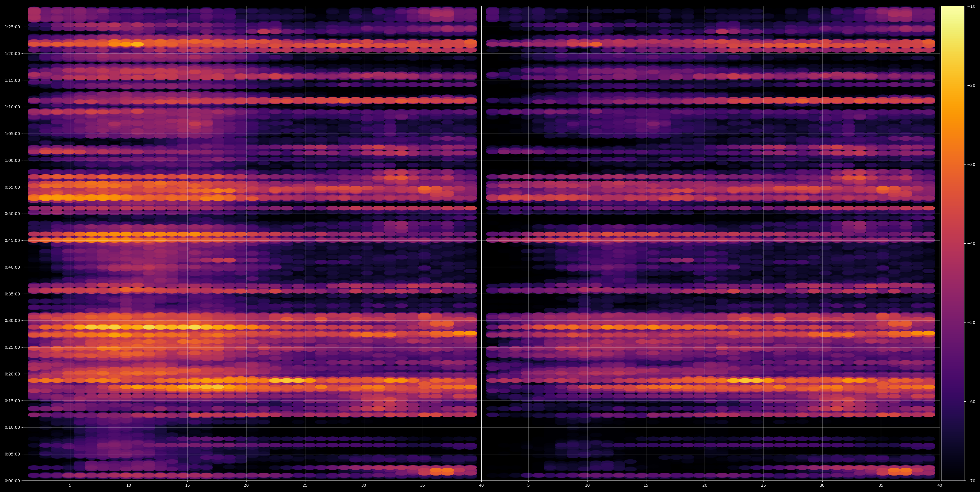The height and width of the screenshot is (492, 980).
Task: Click x-axis tick 30 of right plot
Action: pos(822,486)
